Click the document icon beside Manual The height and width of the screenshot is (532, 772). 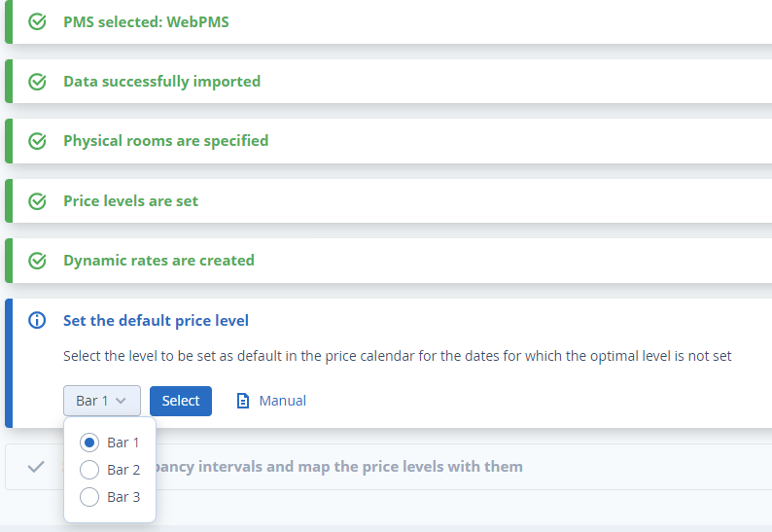click(x=243, y=401)
